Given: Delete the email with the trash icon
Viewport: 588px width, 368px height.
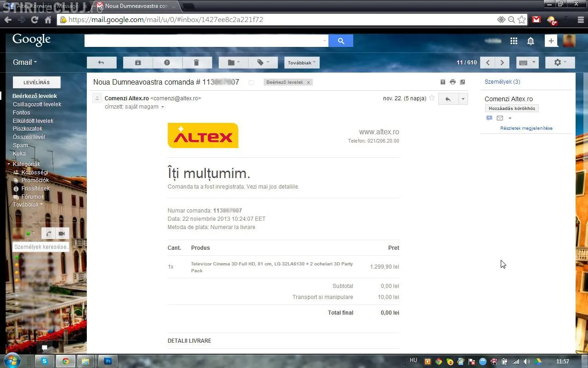Looking at the screenshot, I should coord(197,63).
